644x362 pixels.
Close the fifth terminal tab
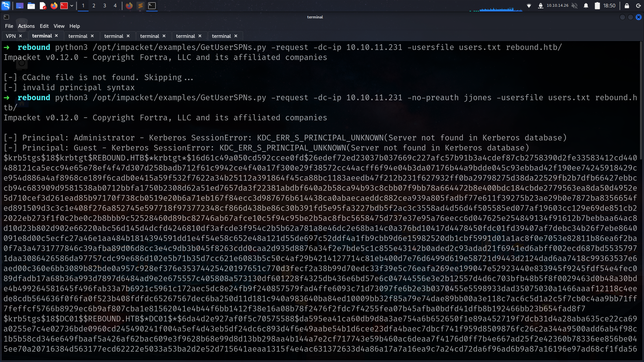click(164, 36)
